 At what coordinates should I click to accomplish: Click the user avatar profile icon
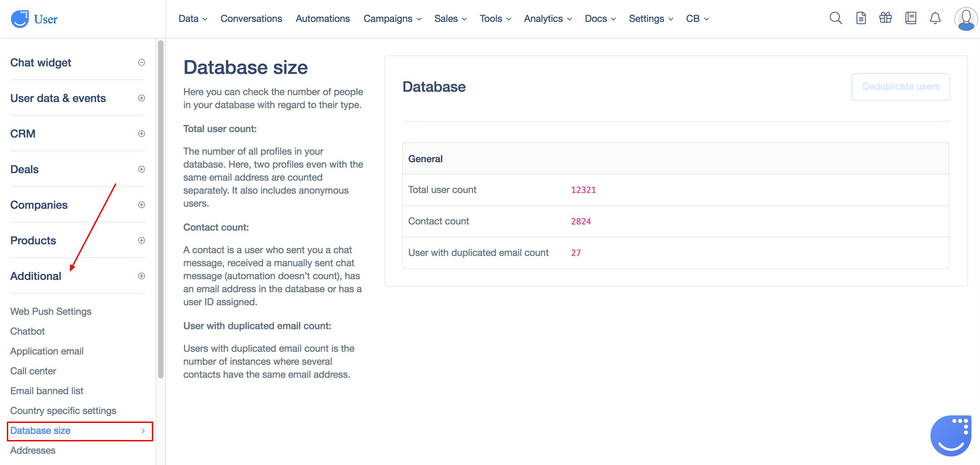coord(966,18)
